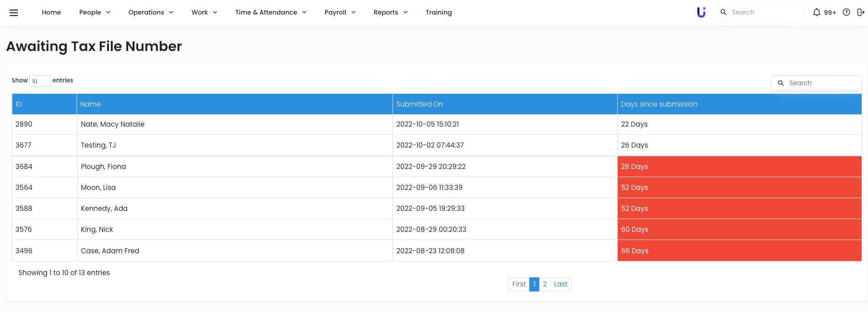Image resolution: width=868 pixels, height=312 pixels.
Task: Click the logout icon
Action: click(860, 12)
